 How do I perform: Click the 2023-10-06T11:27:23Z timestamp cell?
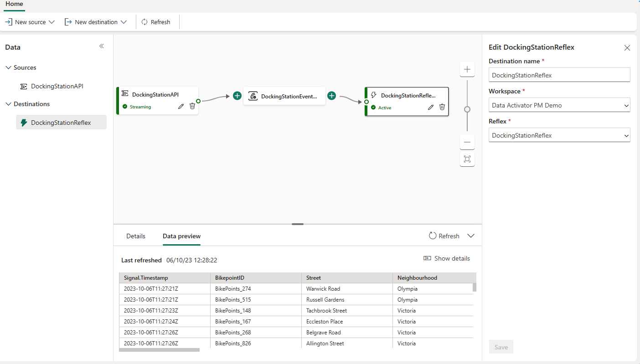(x=165, y=311)
